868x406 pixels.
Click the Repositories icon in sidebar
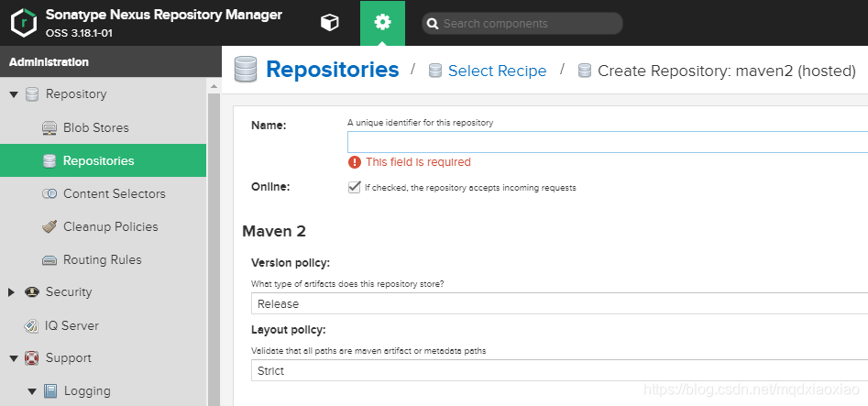click(49, 160)
